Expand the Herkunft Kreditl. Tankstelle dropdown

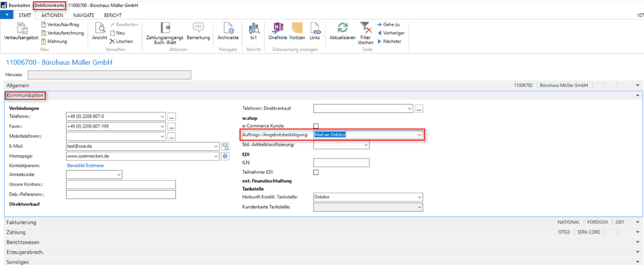[419, 197]
